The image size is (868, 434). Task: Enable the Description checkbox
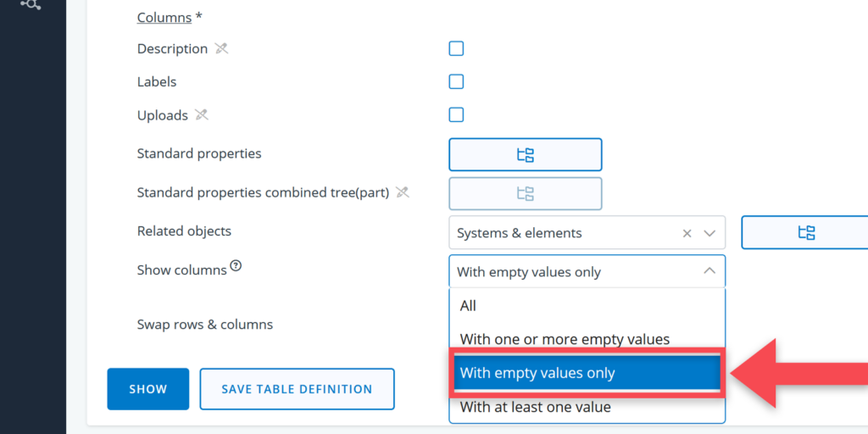click(456, 48)
